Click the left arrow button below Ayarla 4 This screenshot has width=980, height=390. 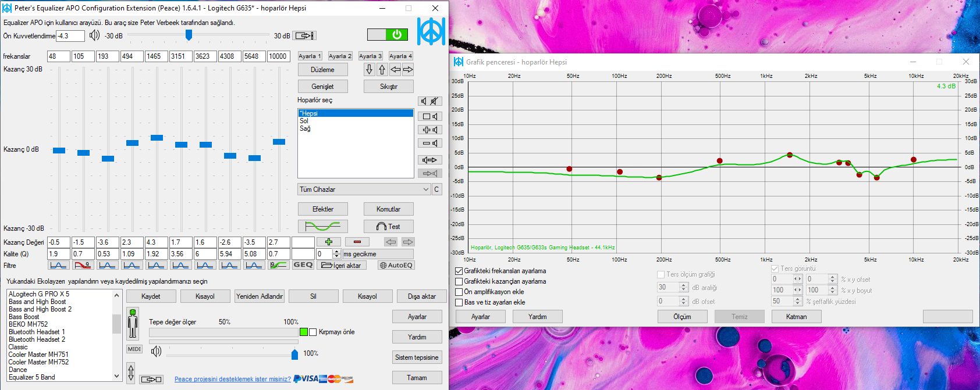pos(395,70)
